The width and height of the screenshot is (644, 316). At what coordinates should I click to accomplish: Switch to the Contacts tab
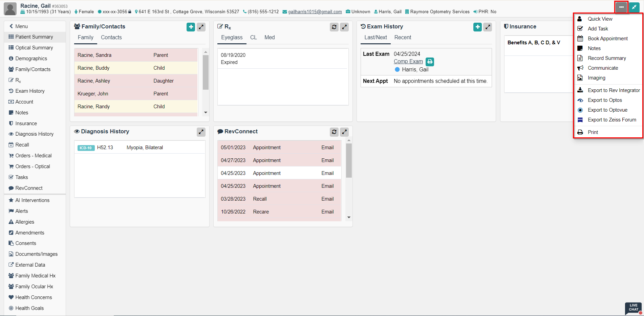(111, 38)
